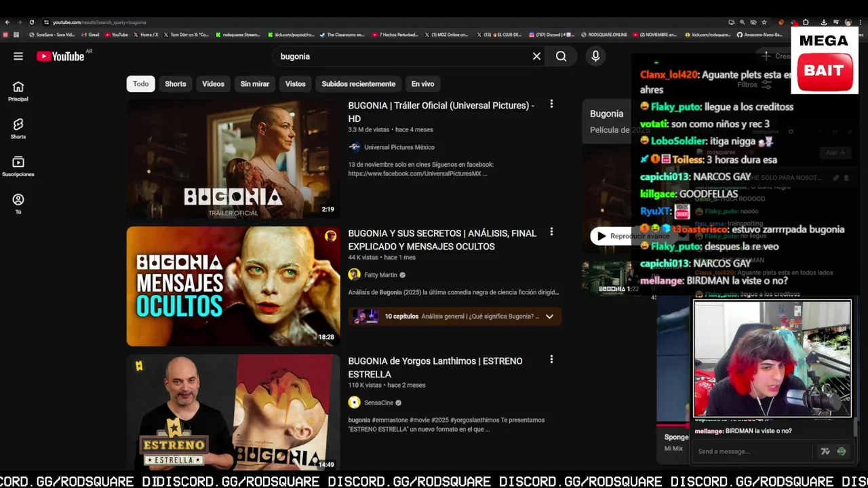868x488 pixels.
Task: Open the Bugonia movie card title
Action: pyautogui.click(x=606, y=114)
